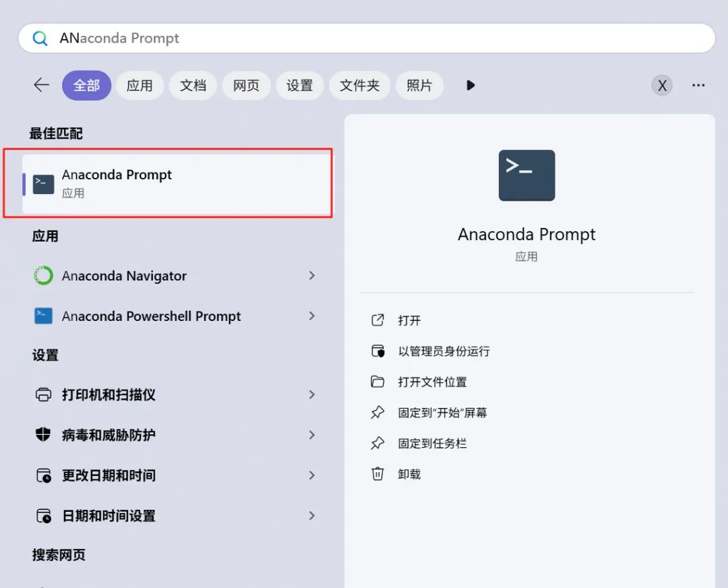This screenshot has width=728, height=588.
Task: Select the 全部 filter tab
Action: 87,86
